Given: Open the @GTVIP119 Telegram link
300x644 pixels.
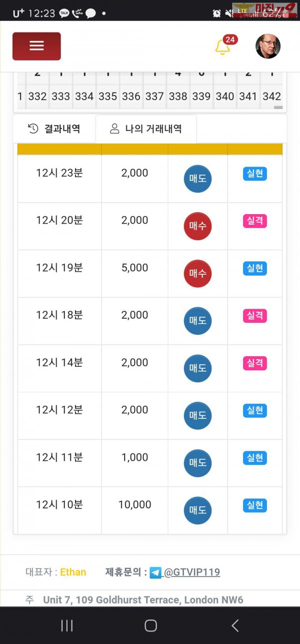Looking at the screenshot, I should [192, 572].
